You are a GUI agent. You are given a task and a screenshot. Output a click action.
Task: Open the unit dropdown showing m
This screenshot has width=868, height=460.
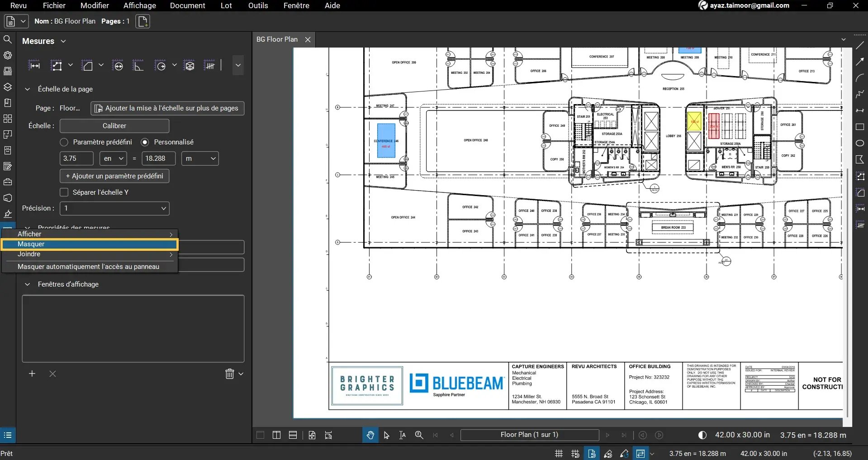[199, 158]
